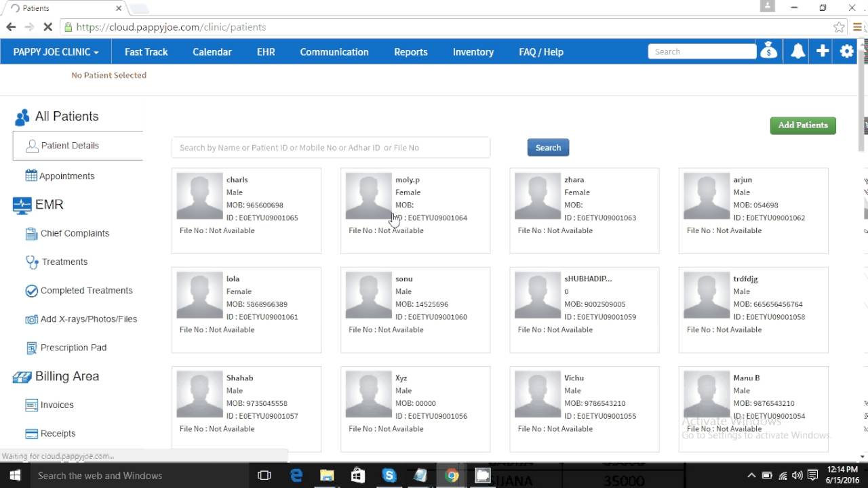This screenshot has width=868, height=488.
Task: Open Add X-rays/Photos/Files link
Action: [x=89, y=319]
